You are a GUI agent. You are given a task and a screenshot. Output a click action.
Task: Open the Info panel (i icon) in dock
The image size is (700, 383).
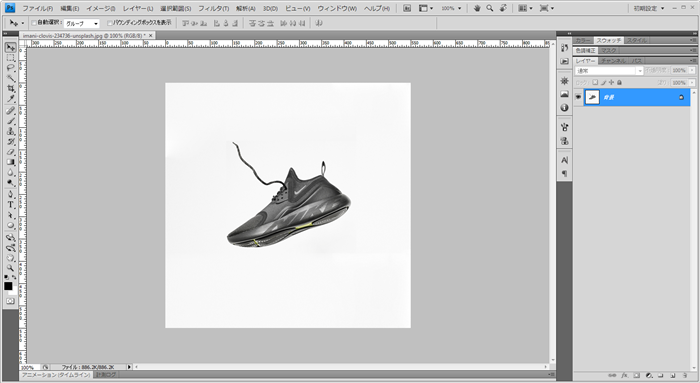564,108
